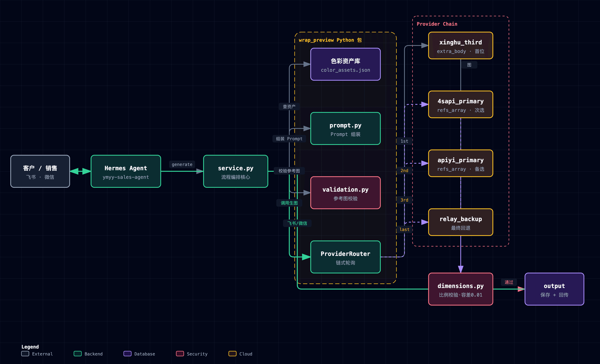
Task: Click the Database legend swatch
Action: click(127, 354)
